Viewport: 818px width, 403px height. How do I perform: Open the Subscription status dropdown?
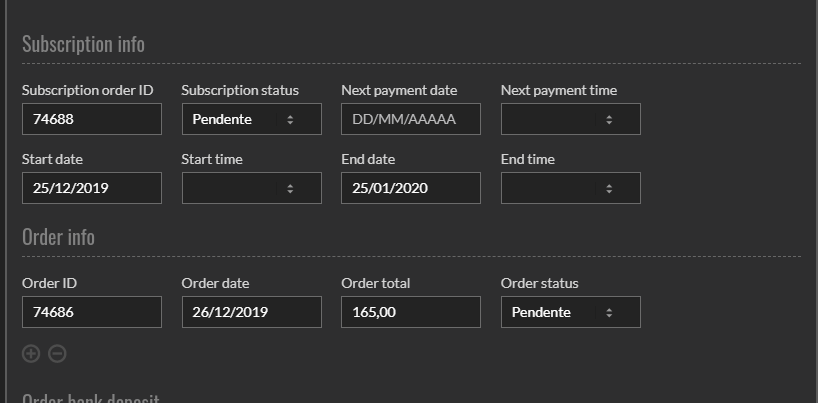tap(251, 119)
